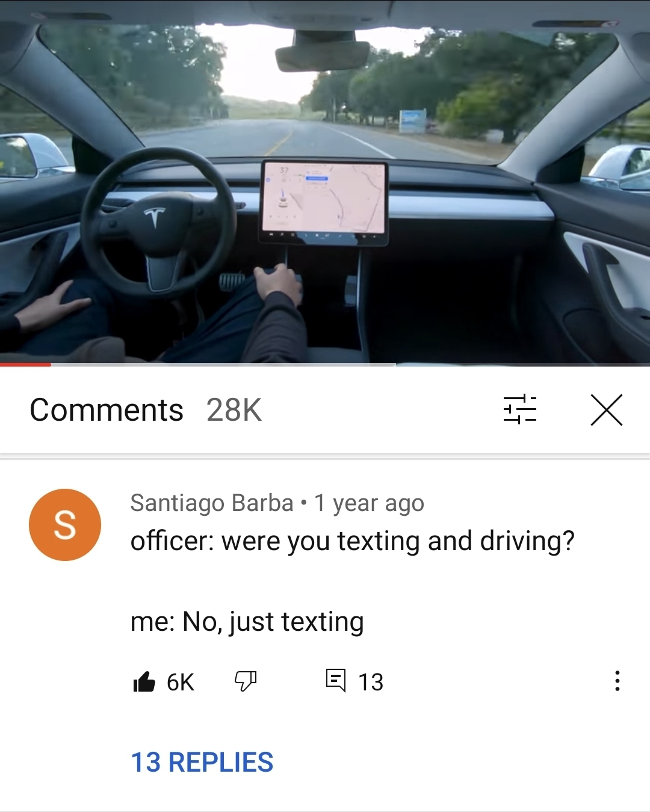Viewport: 650px width, 812px height.
Task: Close the Comments panel
Action: pos(606,410)
